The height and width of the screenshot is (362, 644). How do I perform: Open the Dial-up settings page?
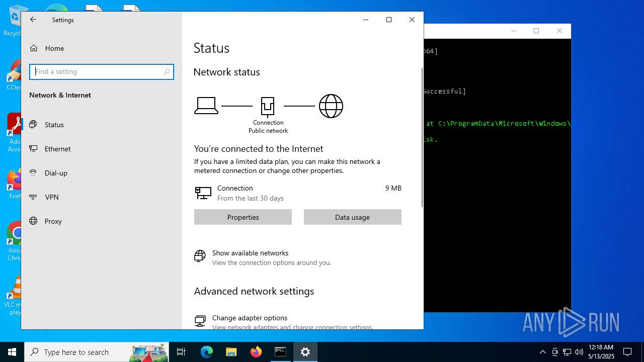(101, 173)
